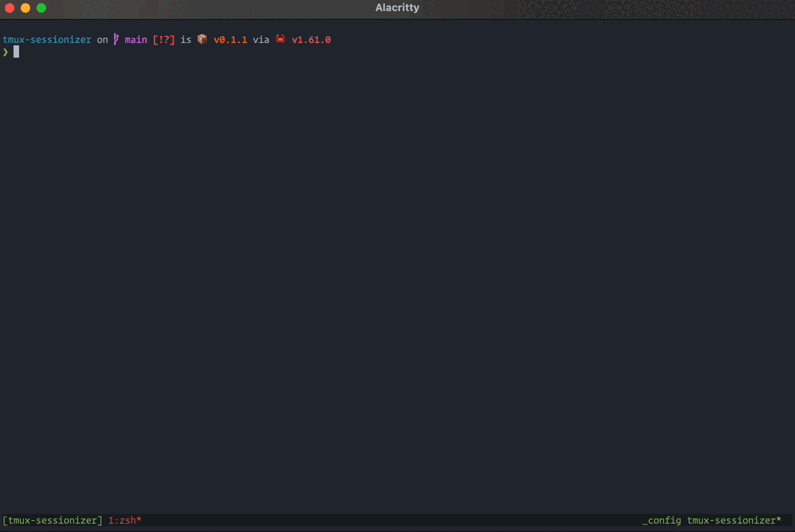Screen dimensions: 795x532
Task: Click tmux-sessionizer* session on status bar right
Action: pos(734,521)
